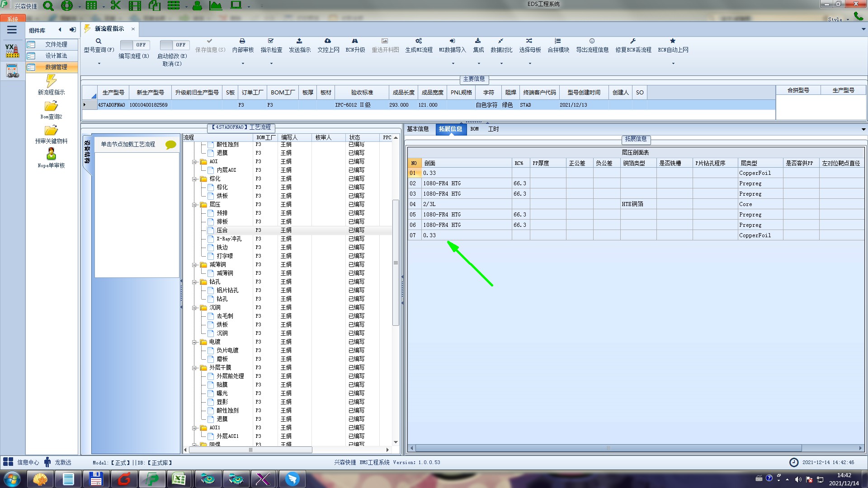The height and width of the screenshot is (488, 868).
Task: Click the 导出流程信息 smiley icon
Action: click(592, 41)
